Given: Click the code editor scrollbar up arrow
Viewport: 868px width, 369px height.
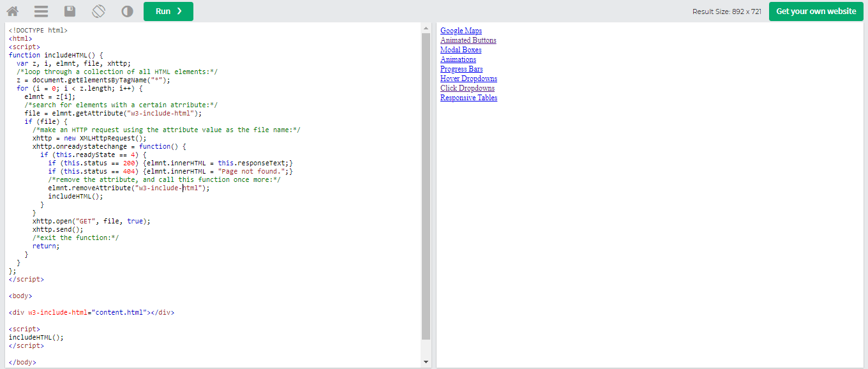Looking at the screenshot, I should pos(426,29).
